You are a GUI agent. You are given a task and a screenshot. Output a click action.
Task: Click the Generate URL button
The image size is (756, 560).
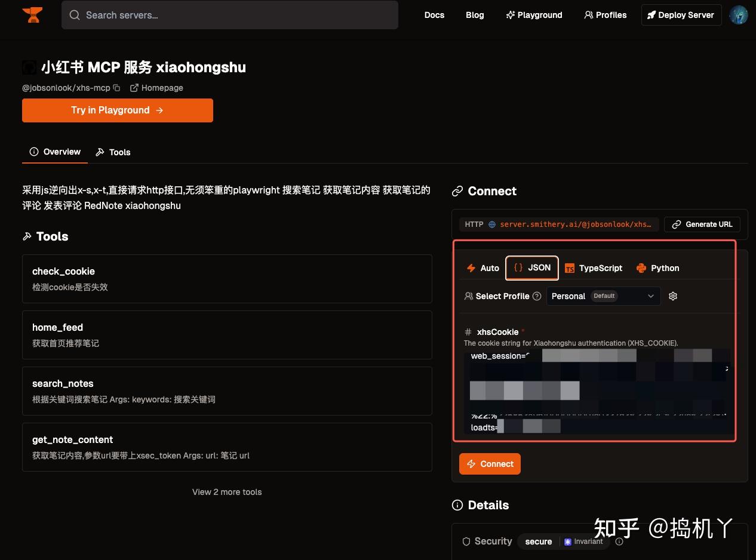(702, 224)
